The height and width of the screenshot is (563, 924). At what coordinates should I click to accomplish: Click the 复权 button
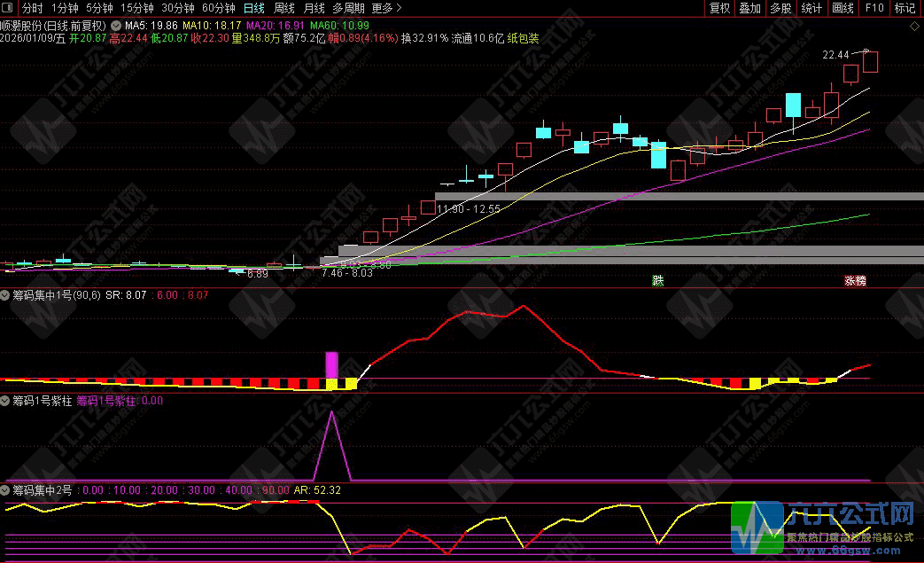coord(720,8)
